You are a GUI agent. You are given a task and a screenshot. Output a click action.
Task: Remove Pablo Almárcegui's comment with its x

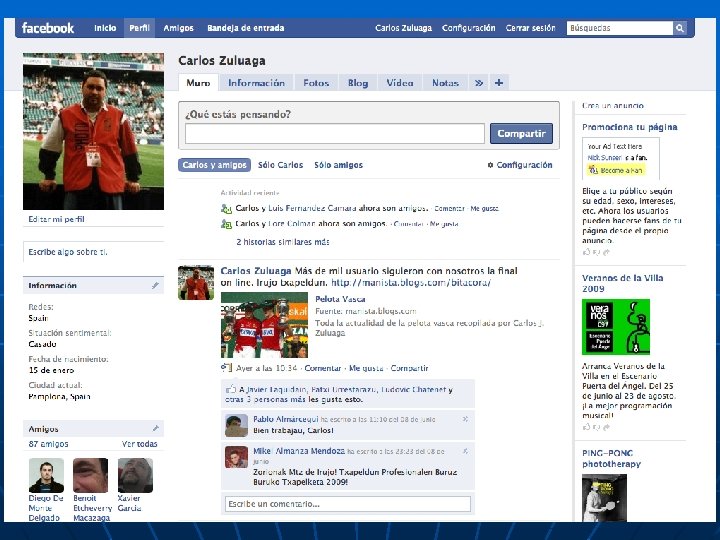pyautogui.click(x=465, y=419)
